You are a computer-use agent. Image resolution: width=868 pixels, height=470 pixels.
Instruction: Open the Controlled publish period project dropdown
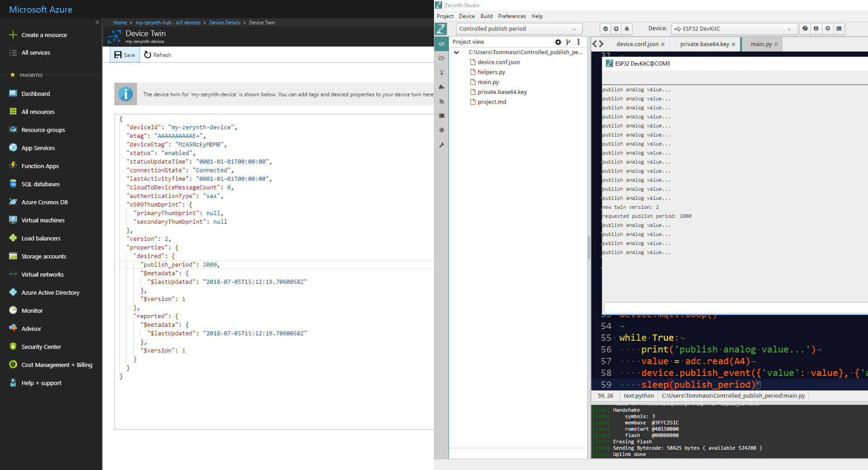(x=519, y=29)
